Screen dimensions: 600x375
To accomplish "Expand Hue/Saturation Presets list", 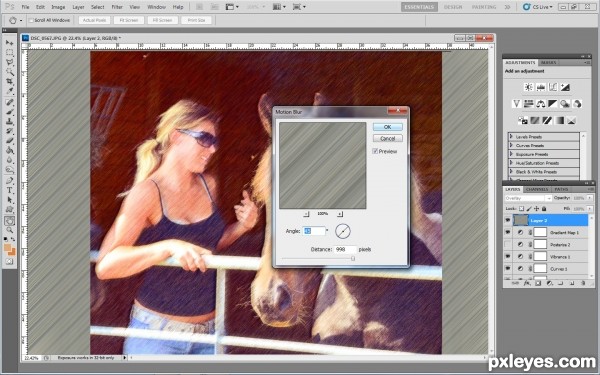I will pos(511,163).
